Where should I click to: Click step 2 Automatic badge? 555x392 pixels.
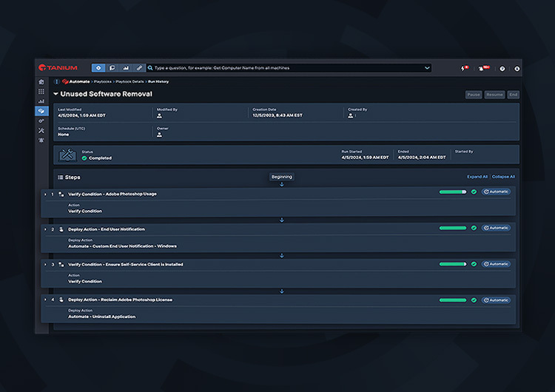click(496, 228)
